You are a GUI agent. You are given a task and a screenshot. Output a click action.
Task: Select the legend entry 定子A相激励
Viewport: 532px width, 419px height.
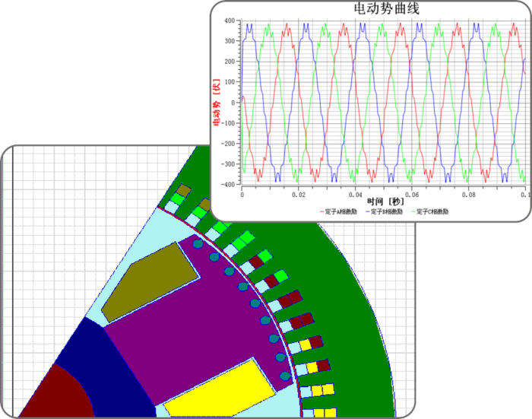338,211
